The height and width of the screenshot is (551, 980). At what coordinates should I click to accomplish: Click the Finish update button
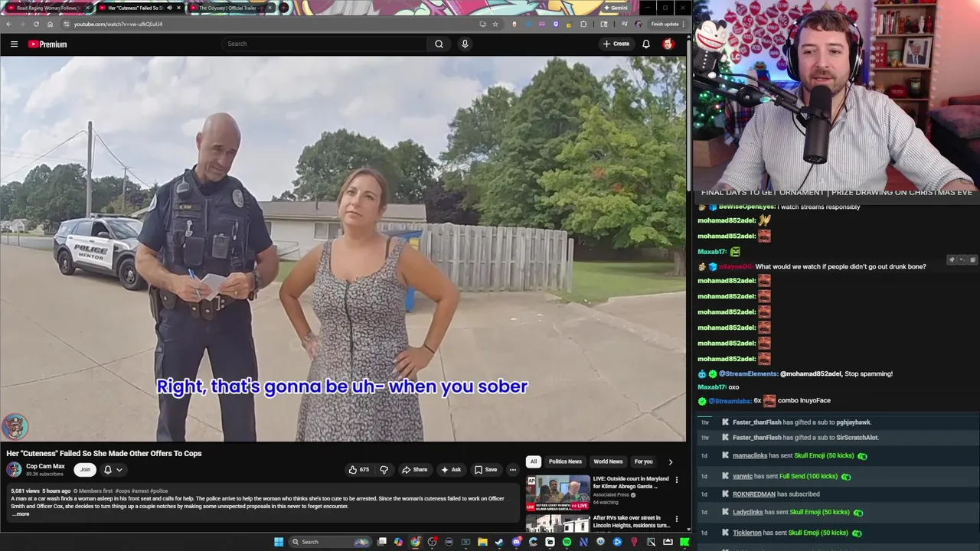coord(665,24)
